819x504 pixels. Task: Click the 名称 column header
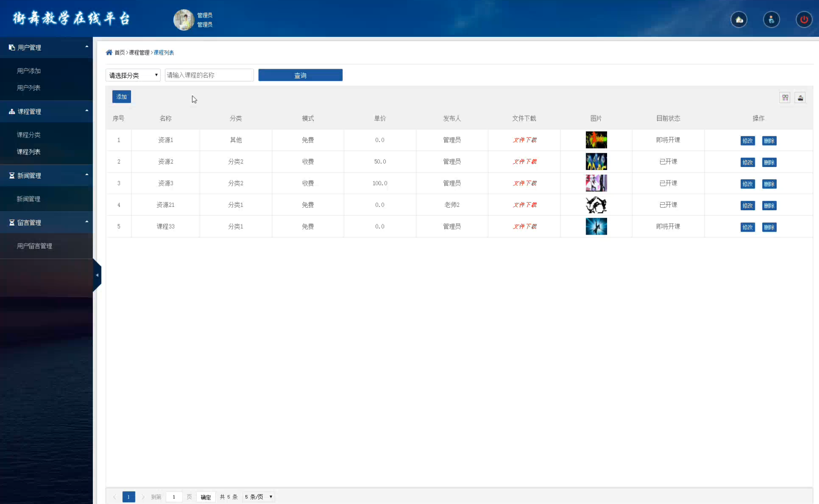coord(165,118)
